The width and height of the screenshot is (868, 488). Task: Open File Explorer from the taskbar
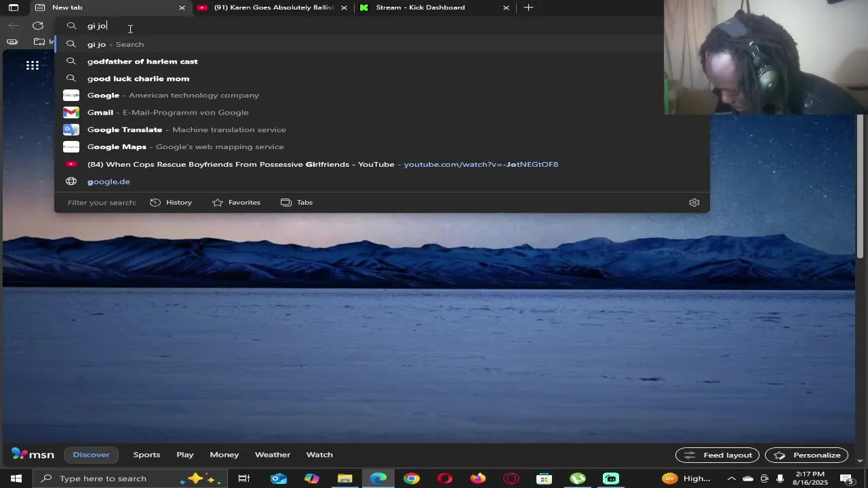point(345,479)
